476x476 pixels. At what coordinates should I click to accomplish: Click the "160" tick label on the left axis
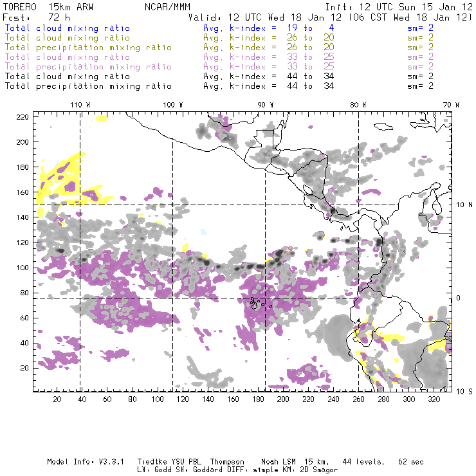[x=22, y=192]
